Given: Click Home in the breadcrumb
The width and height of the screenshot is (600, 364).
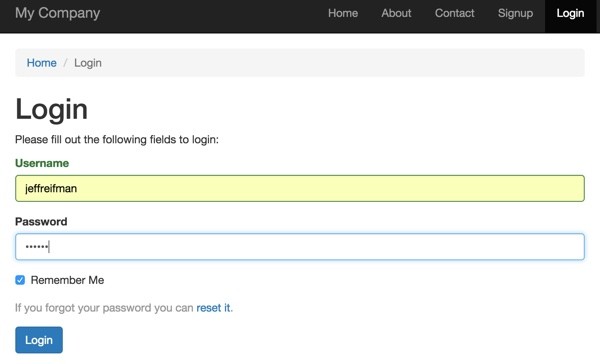Looking at the screenshot, I should [41, 63].
